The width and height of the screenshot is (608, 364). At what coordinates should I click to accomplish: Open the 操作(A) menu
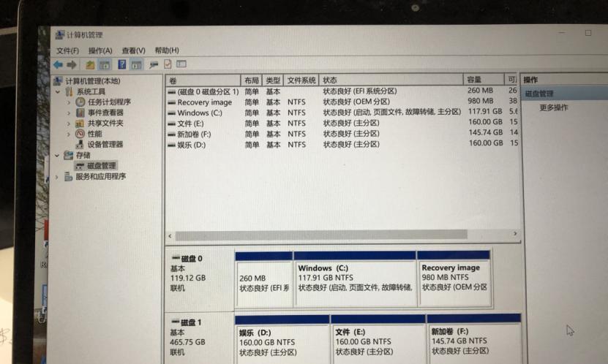(100, 50)
